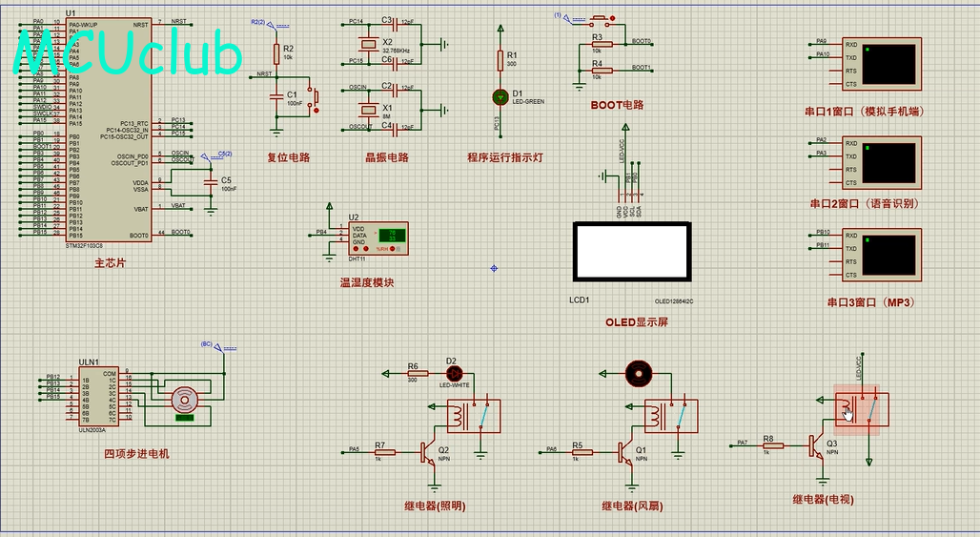Select the green LED D1

click(500, 97)
